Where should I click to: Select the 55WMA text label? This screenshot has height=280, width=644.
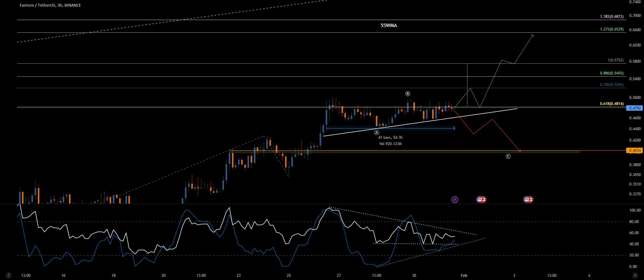(x=389, y=25)
